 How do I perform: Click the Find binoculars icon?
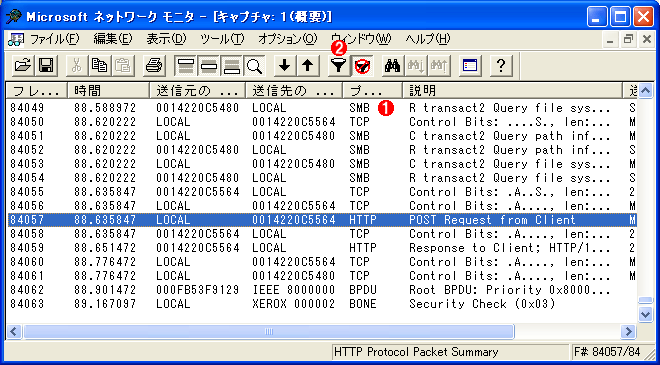point(393,66)
